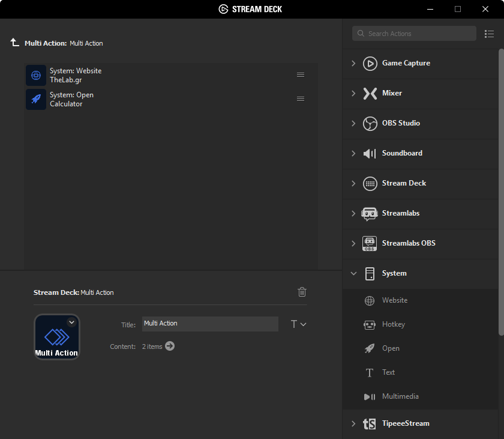Open the key icon dropdown arrow
The image size is (504, 439).
click(71, 322)
